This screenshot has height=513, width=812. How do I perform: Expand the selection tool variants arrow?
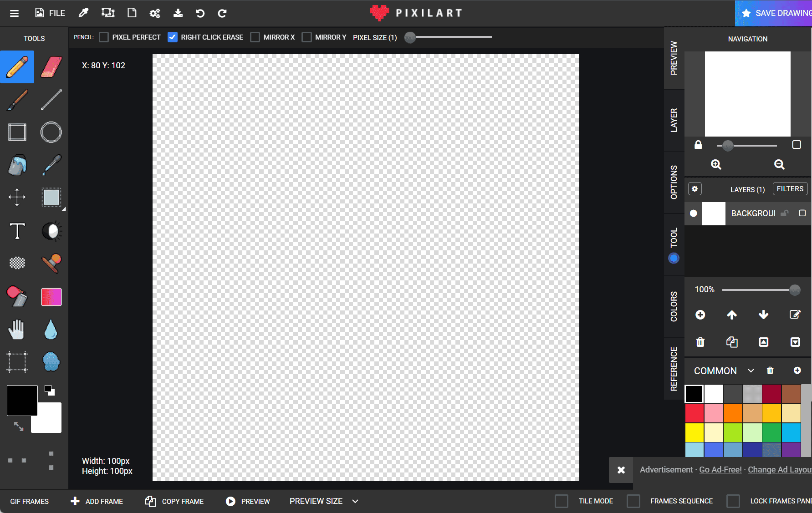coord(63,208)
